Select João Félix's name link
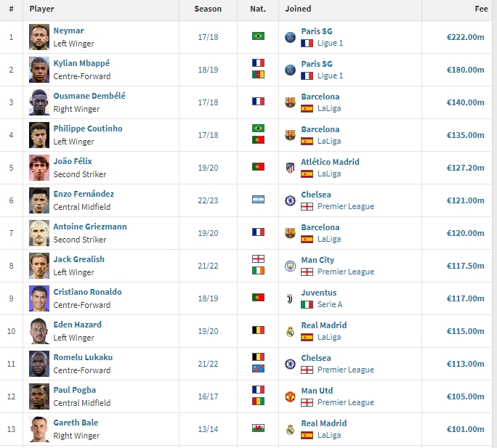Screen dimensions: 497x448 73,161
